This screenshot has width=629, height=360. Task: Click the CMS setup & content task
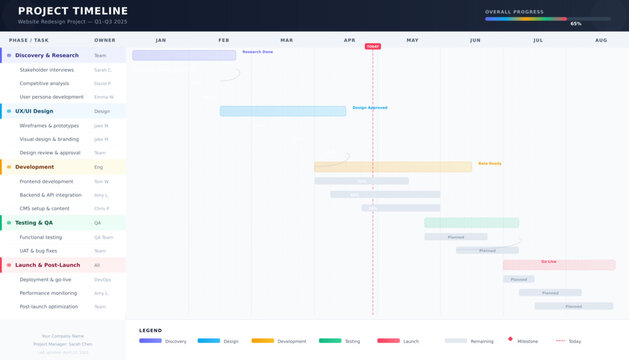44,209
